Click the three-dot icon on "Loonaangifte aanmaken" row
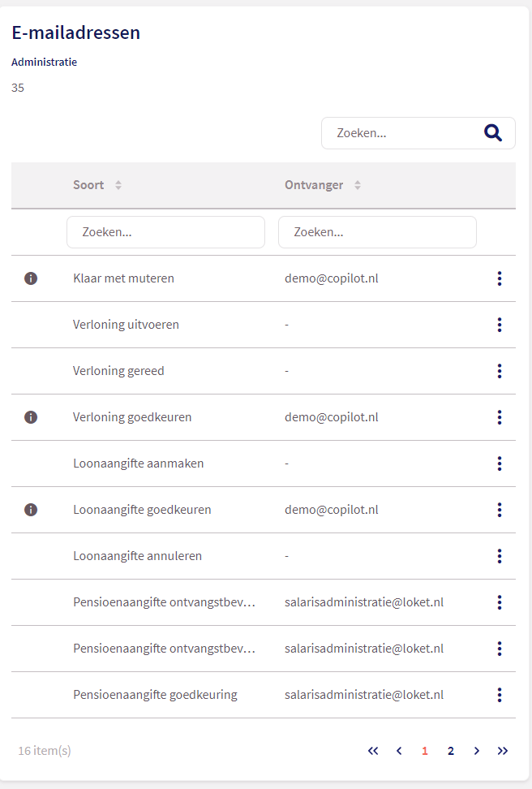This screenshot has width=532, height=789. coord(500,463)
